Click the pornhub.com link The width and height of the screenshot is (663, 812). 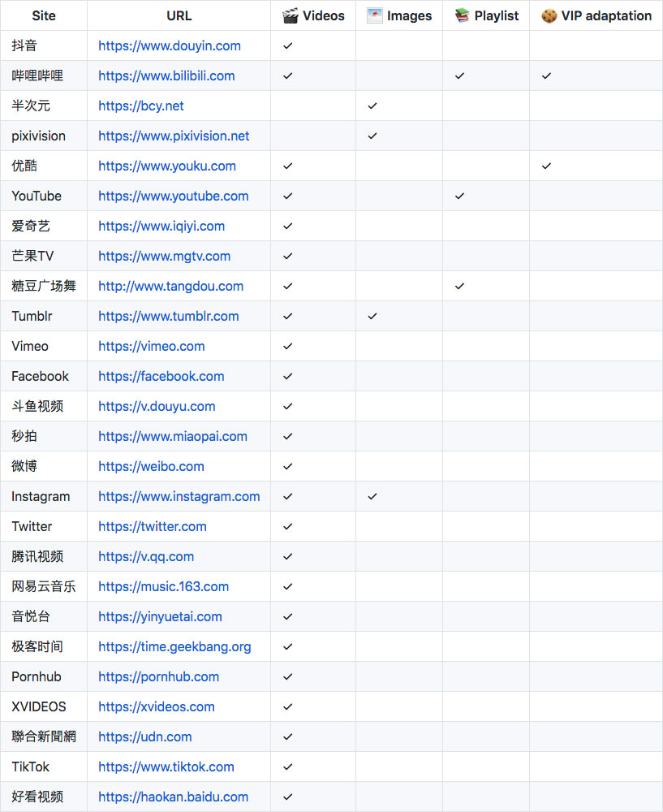(158, 676)
